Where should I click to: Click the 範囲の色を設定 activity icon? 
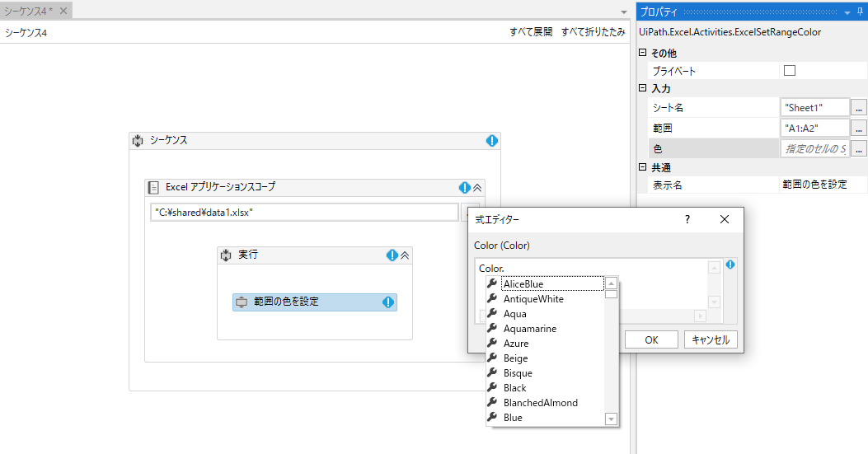tap(242, 302)
